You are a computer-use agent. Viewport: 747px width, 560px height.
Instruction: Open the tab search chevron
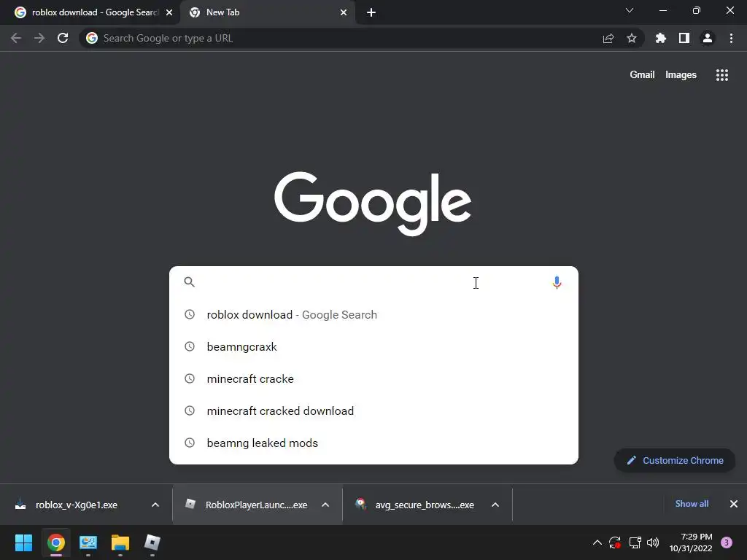[x=630, y=10]
